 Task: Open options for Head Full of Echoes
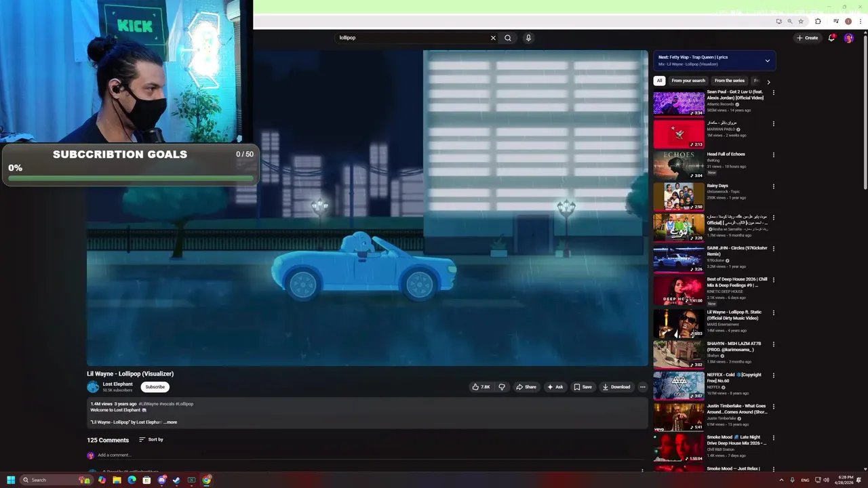(x=774, y=155)
